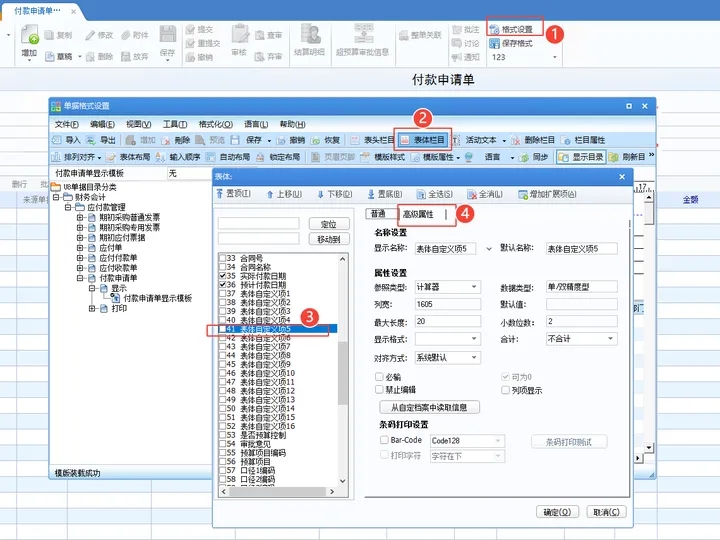Enable the 禁止编辑 checkbox
Viewport: 720px width, 540px height.
click(379, 390)
